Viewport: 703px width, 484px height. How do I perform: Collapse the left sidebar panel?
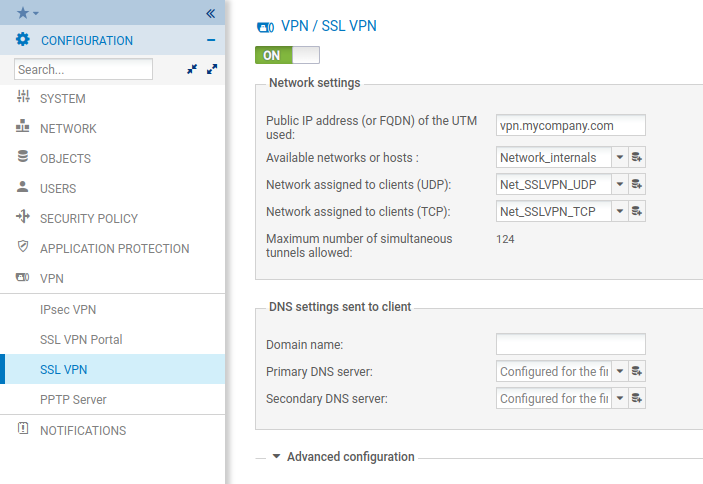(x=210, y=13)
